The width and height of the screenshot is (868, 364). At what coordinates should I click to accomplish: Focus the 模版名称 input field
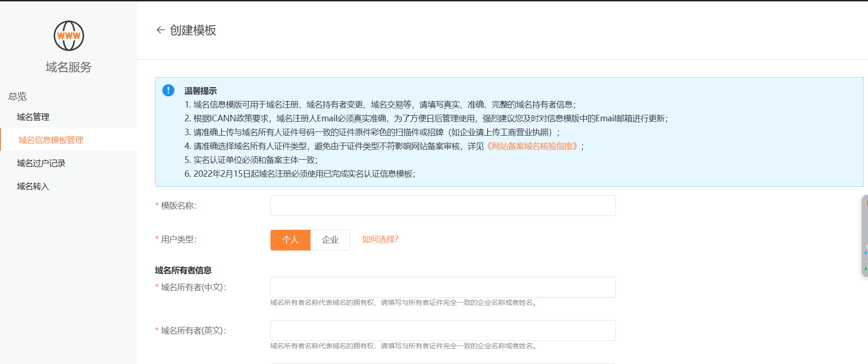tap(443, 206)
